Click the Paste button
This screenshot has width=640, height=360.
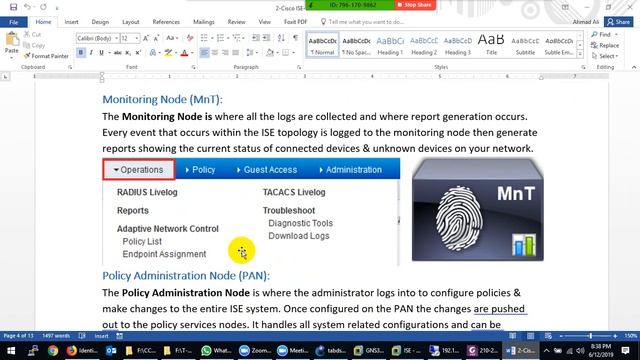click(x=11, y=43)
